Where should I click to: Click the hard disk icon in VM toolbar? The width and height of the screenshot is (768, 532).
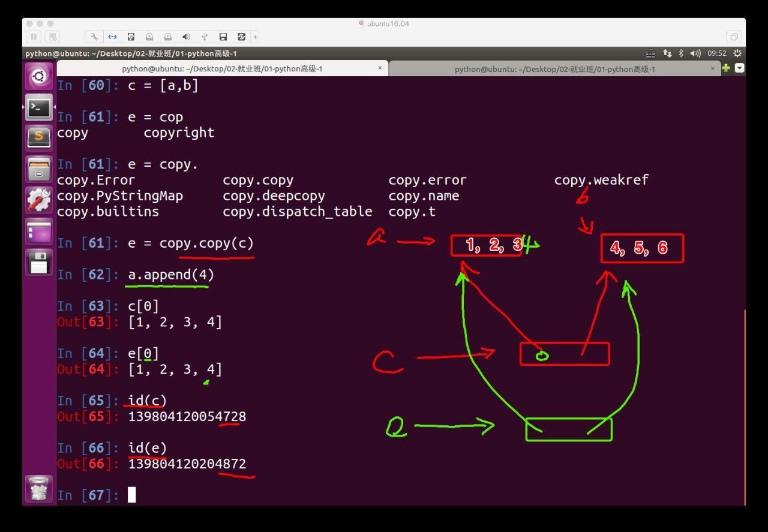[x=131, y=37]
